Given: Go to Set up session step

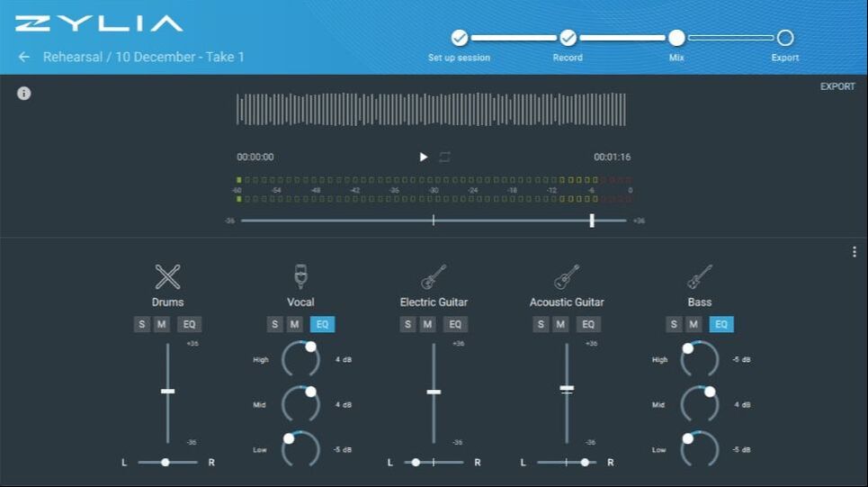Looking at the screenshot, I should pos(459,38).
